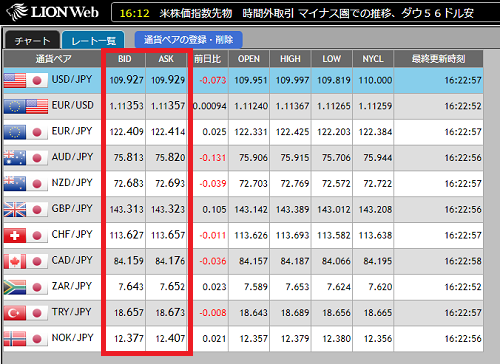Click the Japan flag in ZAR/JPY row
Image resolution: width=500 pixels, height=364 pixels.
pyautogui.click(x=37, y=287)
